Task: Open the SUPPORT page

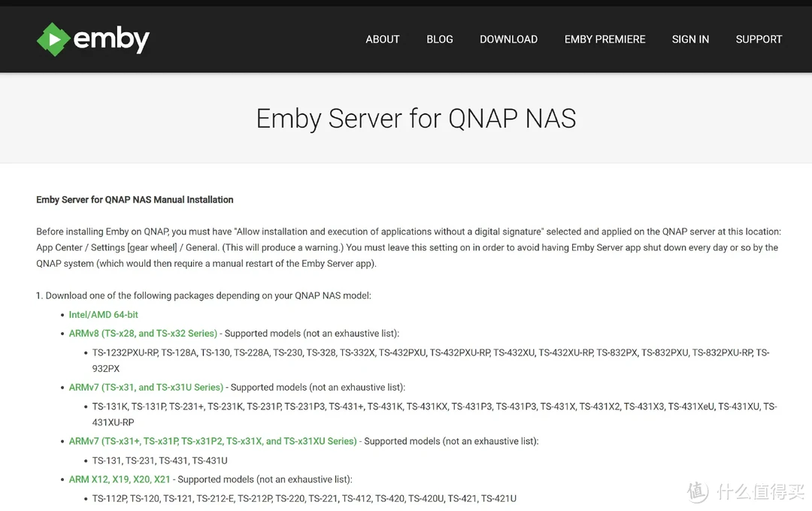Action: [759, 39]
